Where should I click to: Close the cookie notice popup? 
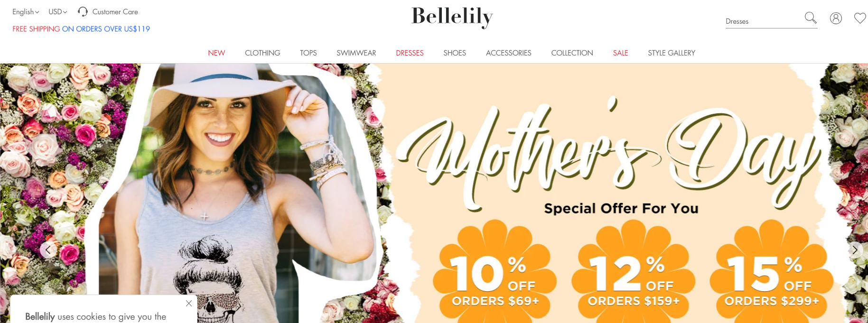(189, 303)
